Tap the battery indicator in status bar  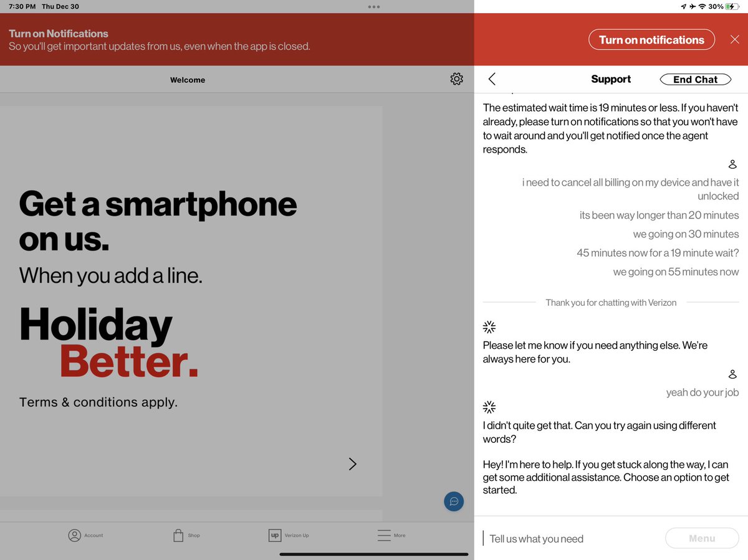[731, 6]
